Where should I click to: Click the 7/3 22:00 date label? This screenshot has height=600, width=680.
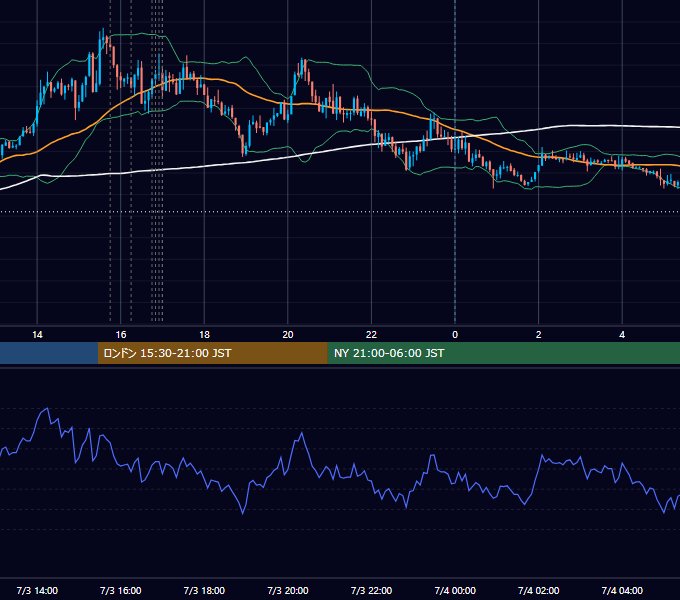(x=371, y=590)
